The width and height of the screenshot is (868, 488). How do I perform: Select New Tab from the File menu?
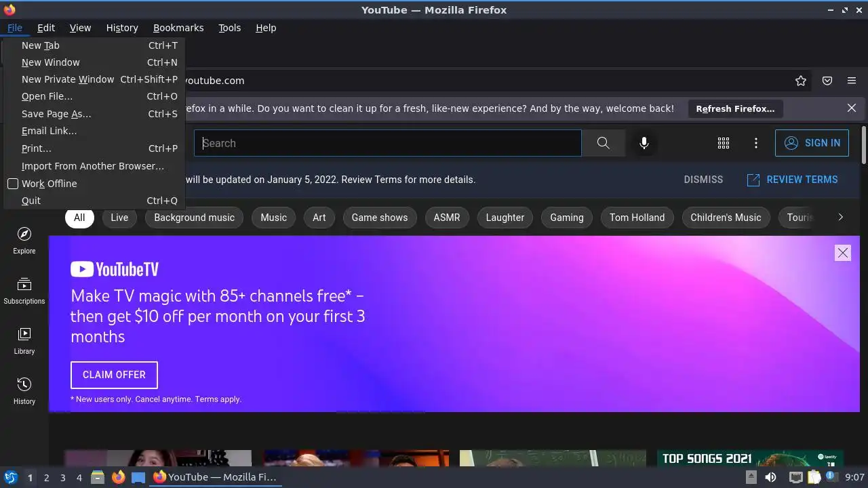point(94,45)
